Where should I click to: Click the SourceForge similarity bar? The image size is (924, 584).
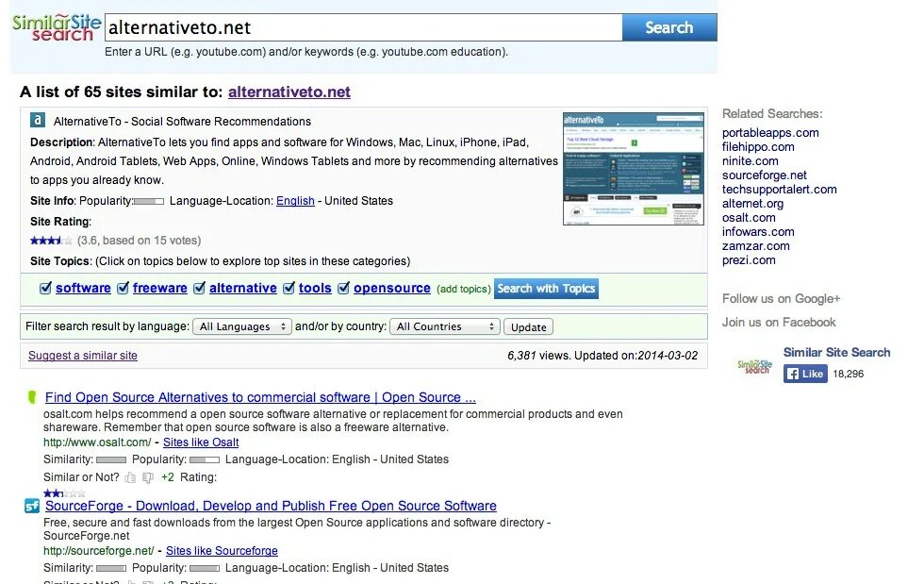(x=111, y=568)
